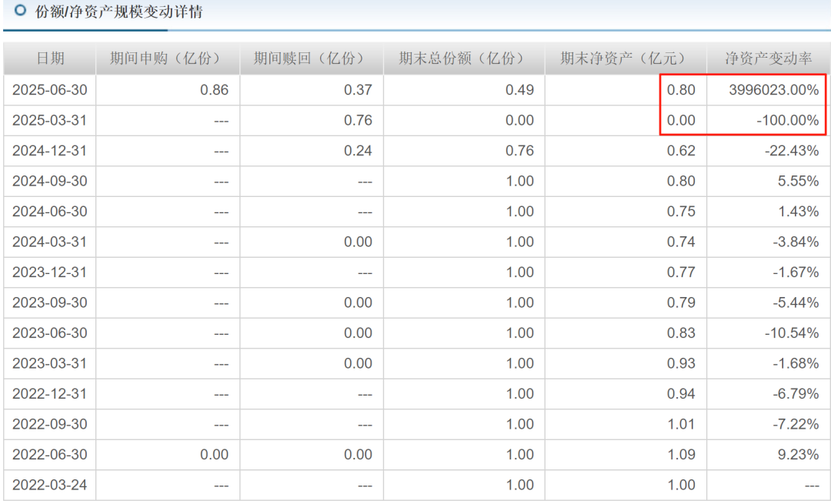Click net assets 0.94 in 2022-12-31 row
The image size is (831, 504).
click(x=681, y=394)
